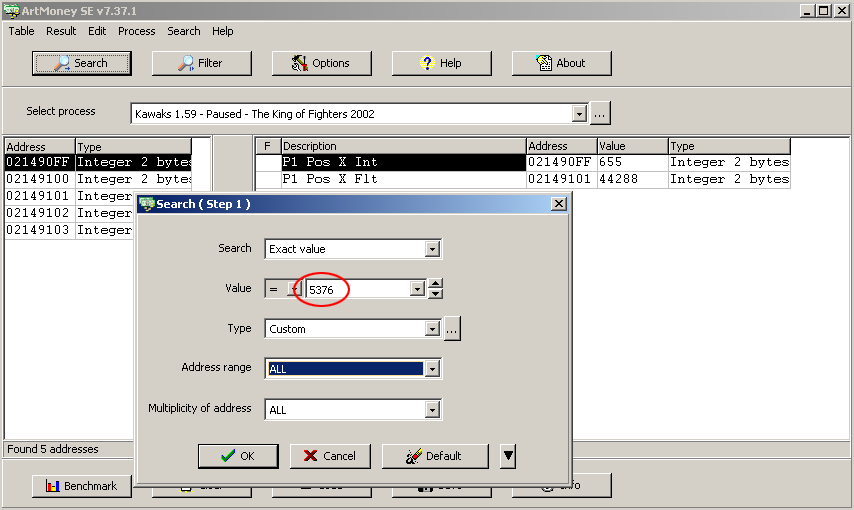
Task: Cancel the Search Step 1 dialog
Action: pos(330,456)
